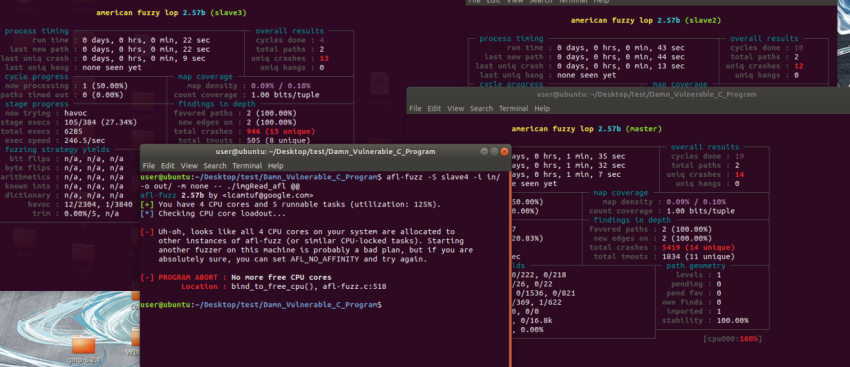Click 'No more free CPU cores' message
The height and width of the screenshot is (367, 850).
pos(280,278)
